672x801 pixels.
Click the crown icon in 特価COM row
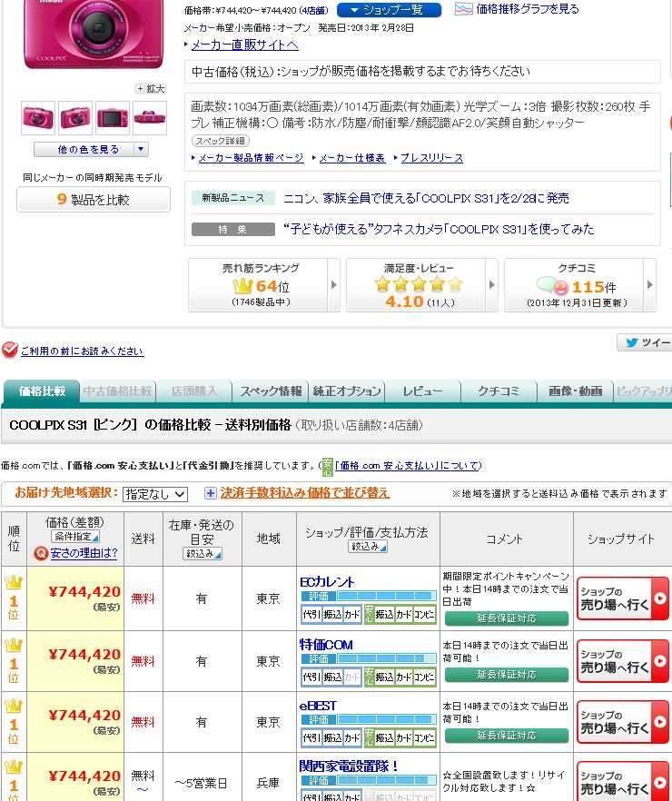14,645
